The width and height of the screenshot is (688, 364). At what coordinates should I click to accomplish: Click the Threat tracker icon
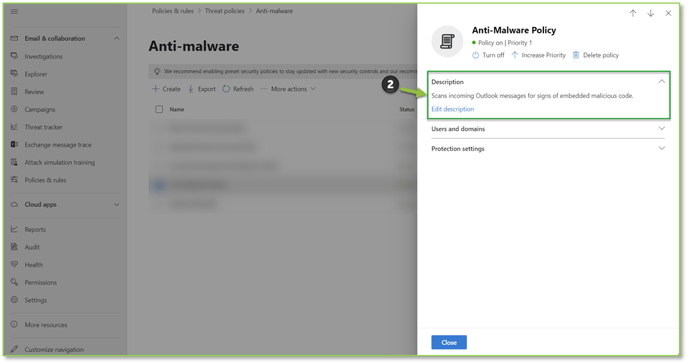[x=14, y=127]
